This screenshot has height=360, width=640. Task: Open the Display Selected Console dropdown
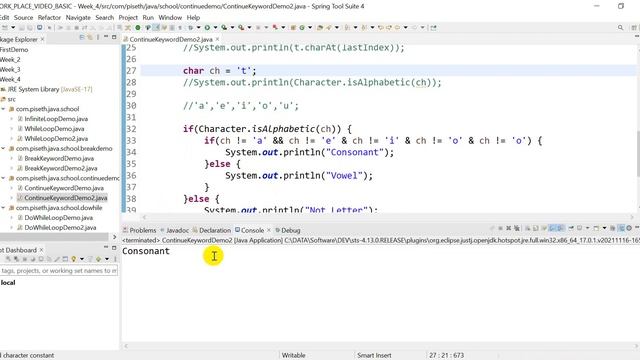point(588,228)
